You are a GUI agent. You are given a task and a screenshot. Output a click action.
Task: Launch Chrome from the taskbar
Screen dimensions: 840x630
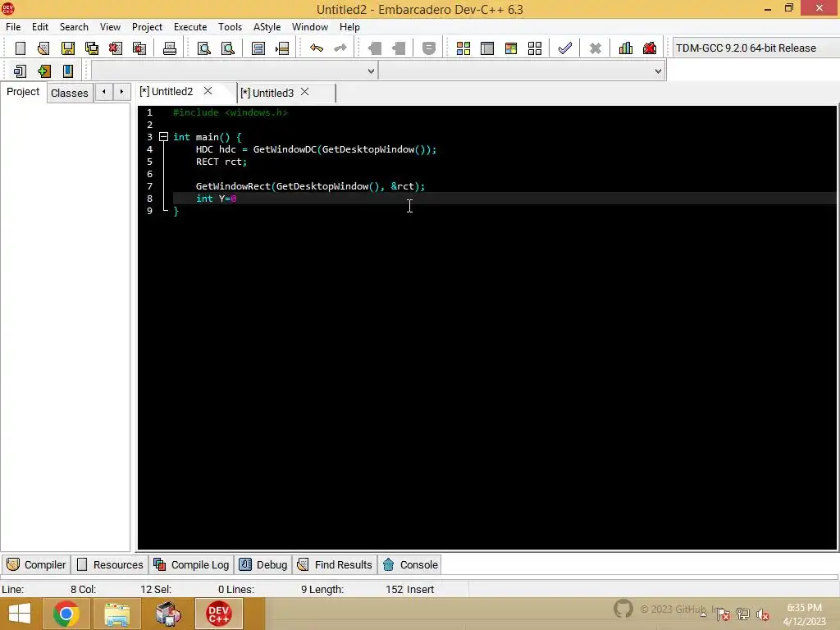pos(66,614)
